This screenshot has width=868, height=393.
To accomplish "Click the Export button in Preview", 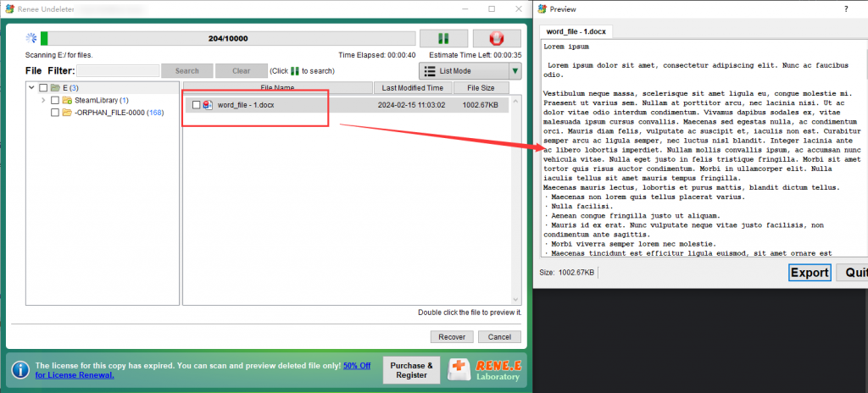I will 809,272.
